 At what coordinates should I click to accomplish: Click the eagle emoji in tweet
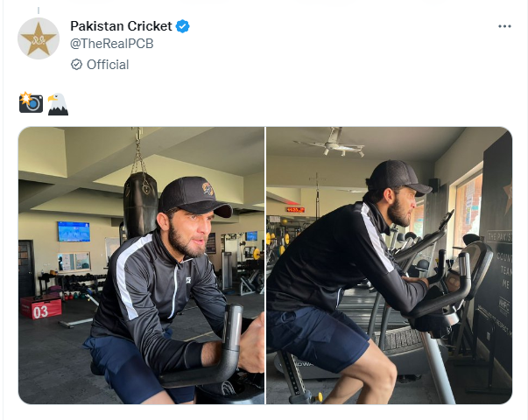(x=57, y=103)
